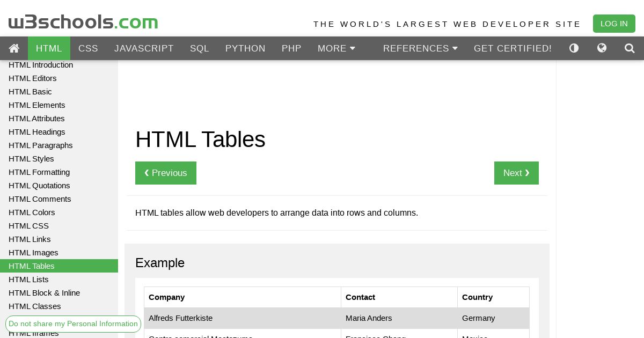Click the Example heading
The width and height of the screenshot is (644, 338).
pos(160,263)
